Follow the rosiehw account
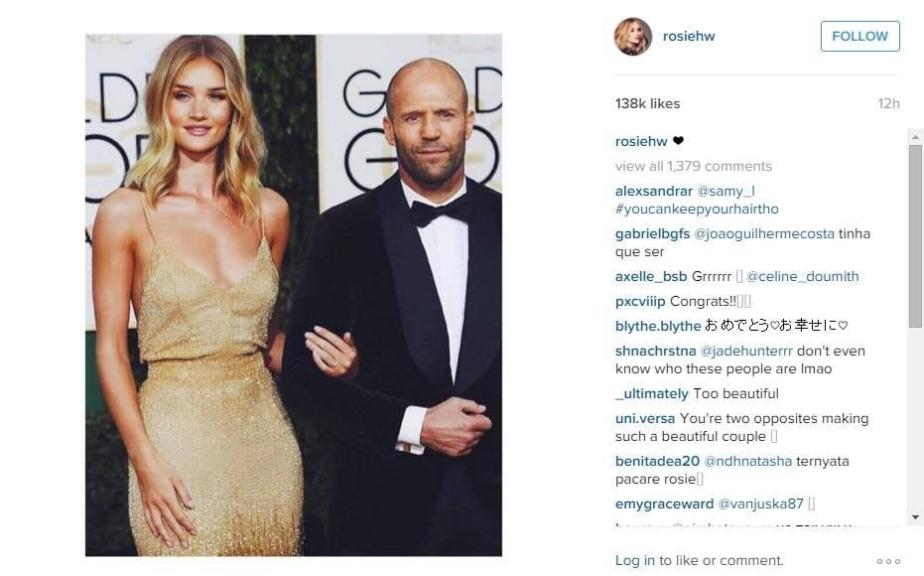This screenshot has height=576, width=924. point(859,37)
